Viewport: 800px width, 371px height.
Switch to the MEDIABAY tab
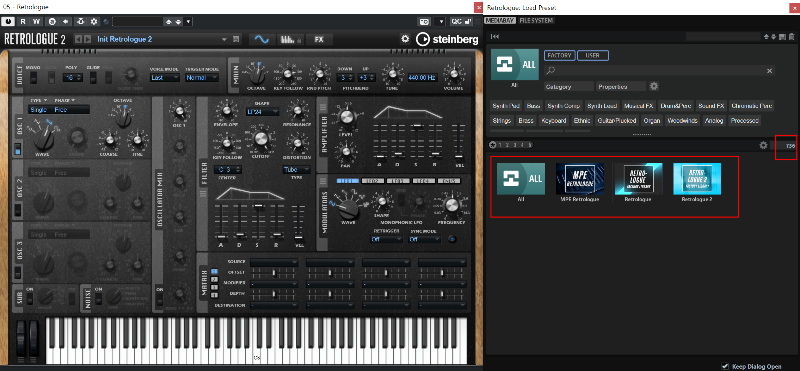click(500, 21)
